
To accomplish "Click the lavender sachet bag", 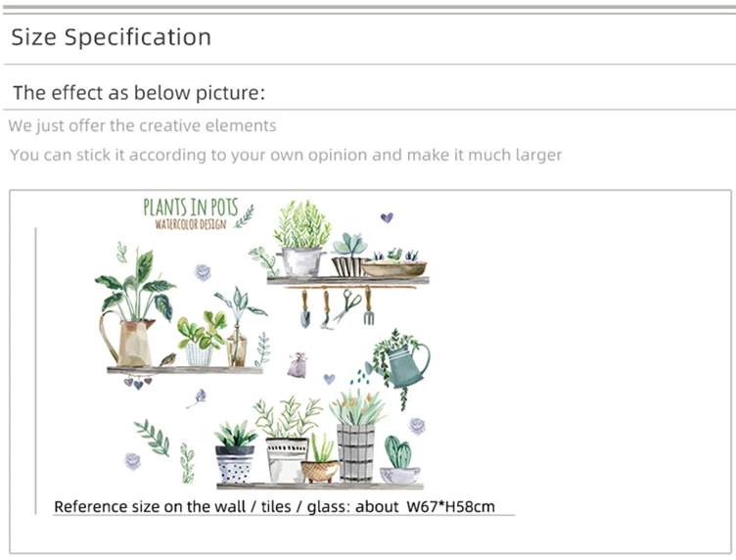I will pyautogui.click(x=298, y=365).
